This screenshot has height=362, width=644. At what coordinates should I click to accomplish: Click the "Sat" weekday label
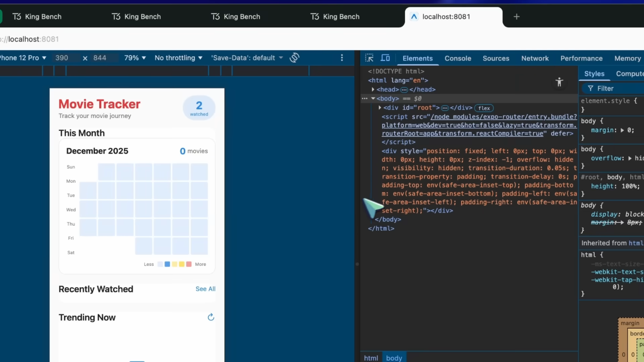[x=71, y=253]
